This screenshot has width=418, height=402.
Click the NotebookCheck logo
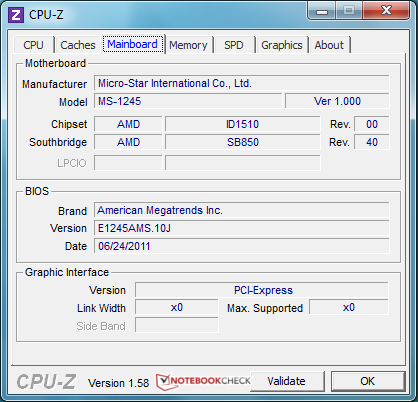click(203, 381)
